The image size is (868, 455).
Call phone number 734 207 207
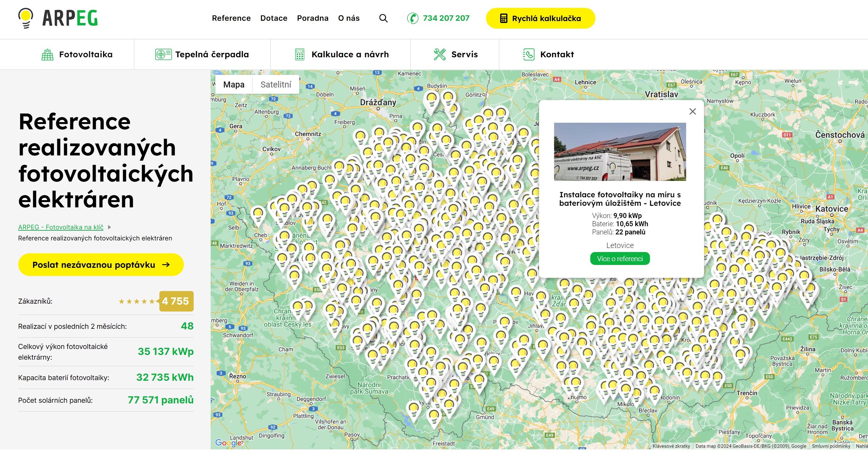(446, 18)
